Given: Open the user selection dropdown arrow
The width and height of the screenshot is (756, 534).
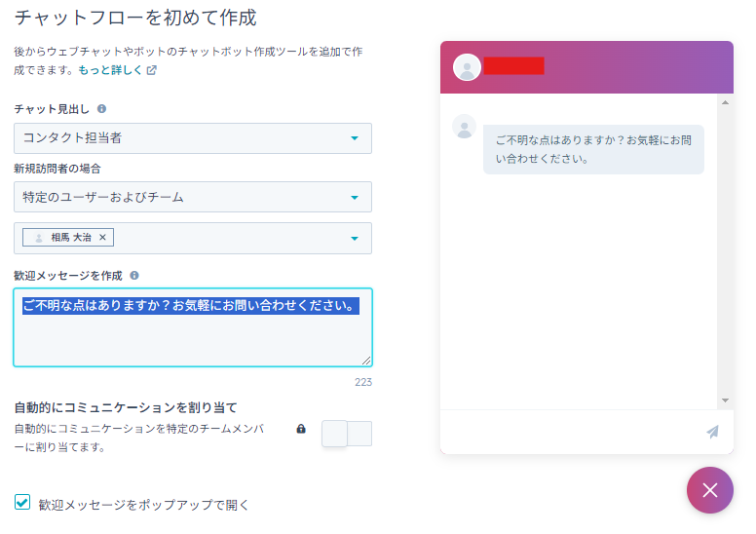Looking at the screenshot, I should point(355,238).
